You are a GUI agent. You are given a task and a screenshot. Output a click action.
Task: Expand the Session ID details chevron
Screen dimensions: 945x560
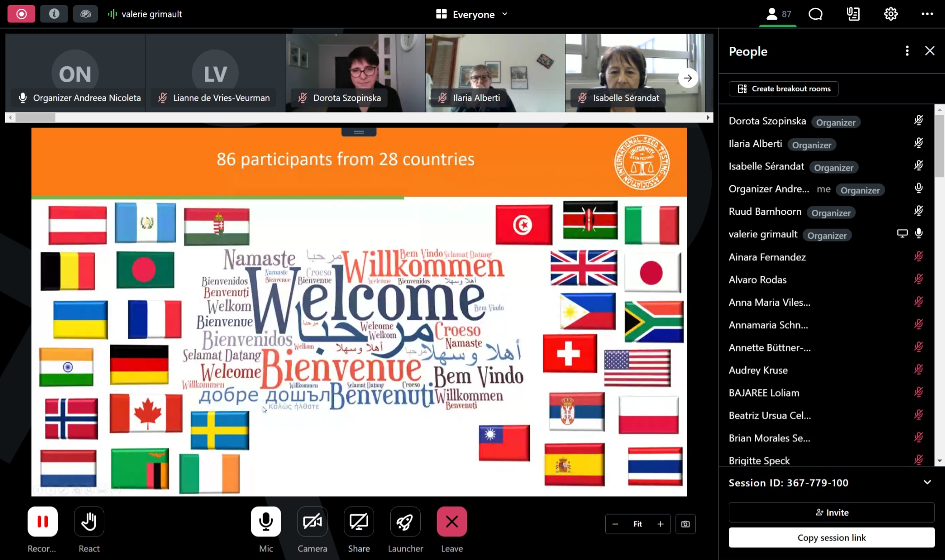(x=927, y=482)
